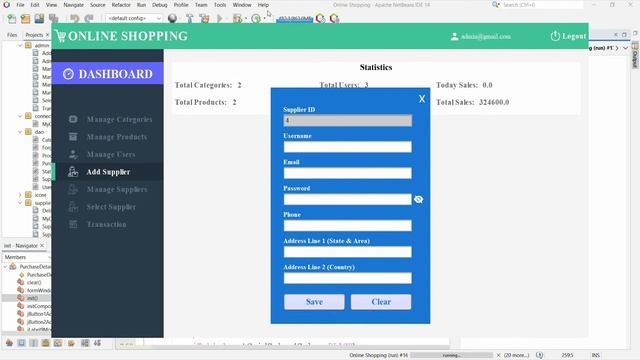Click the green Run Project arrow icon
Viewport: 640px width, 360px height.
click(x=220, y=18)
